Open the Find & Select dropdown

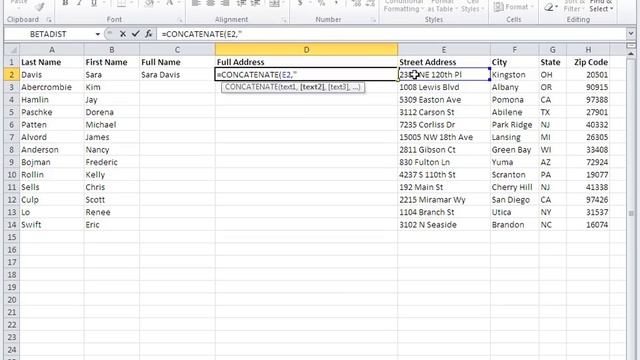(x=601, y=6)
